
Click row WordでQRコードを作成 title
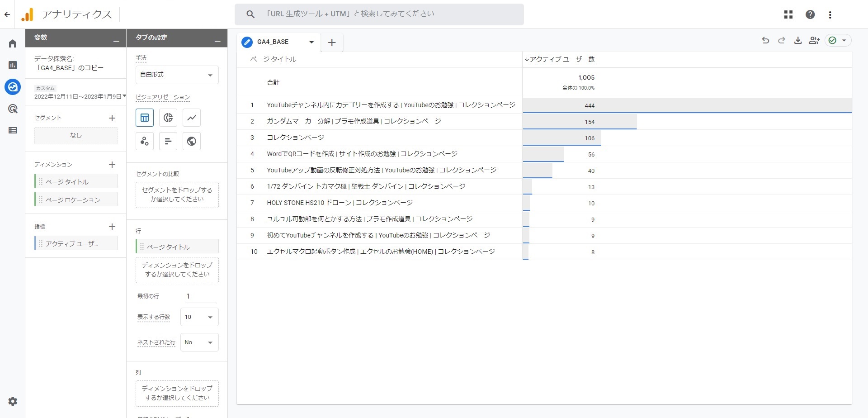362,154
